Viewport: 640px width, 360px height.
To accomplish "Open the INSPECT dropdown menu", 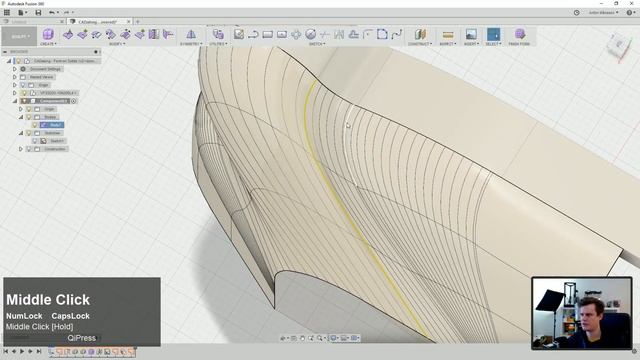I will point(448,44).
